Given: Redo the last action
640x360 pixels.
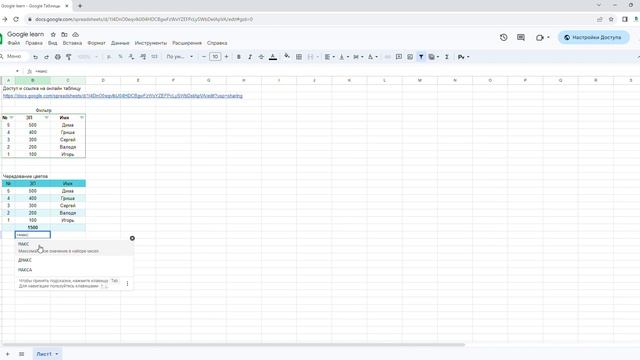Looking at the screenshot, I should (x=47, y=57).
